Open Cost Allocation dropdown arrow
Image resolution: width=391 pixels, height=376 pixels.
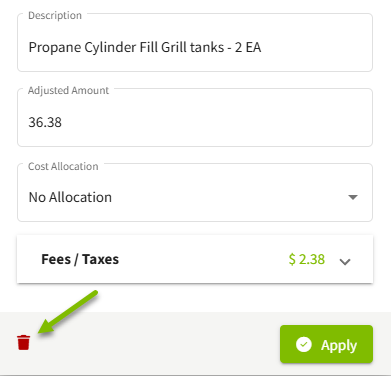click(353, 197)
